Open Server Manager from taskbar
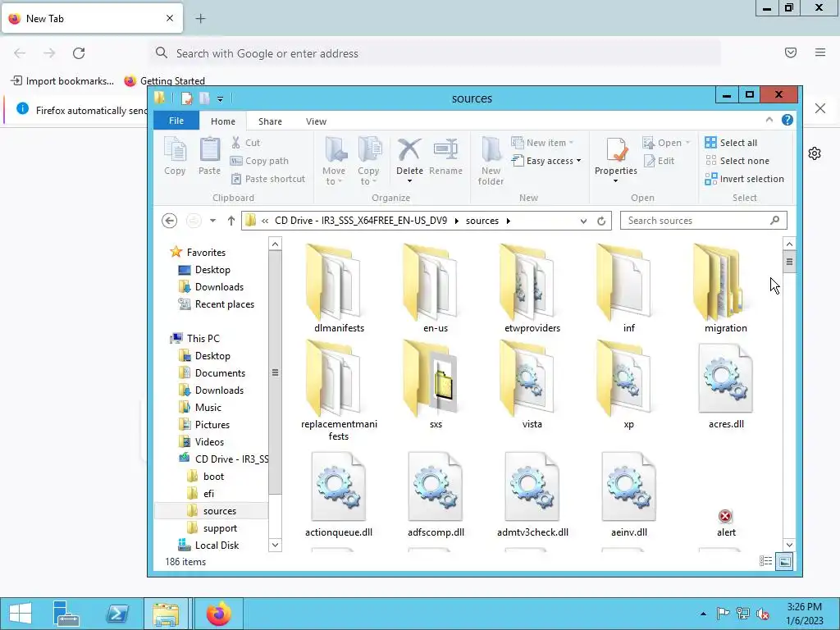The width and height of the screenshot is (840, 630). click(x=67, y=614)
